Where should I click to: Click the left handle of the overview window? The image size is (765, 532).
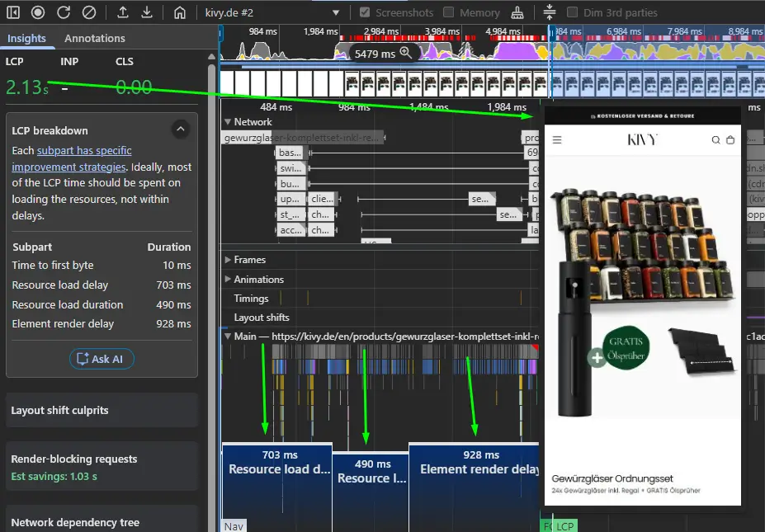pyautogui.click(x=221, y=34)
